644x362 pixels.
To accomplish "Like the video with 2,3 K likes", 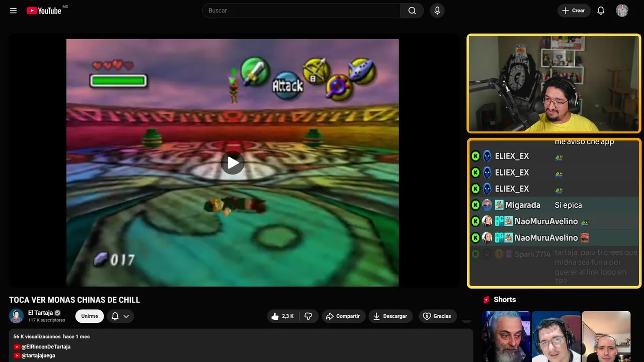I will (283, 316).
